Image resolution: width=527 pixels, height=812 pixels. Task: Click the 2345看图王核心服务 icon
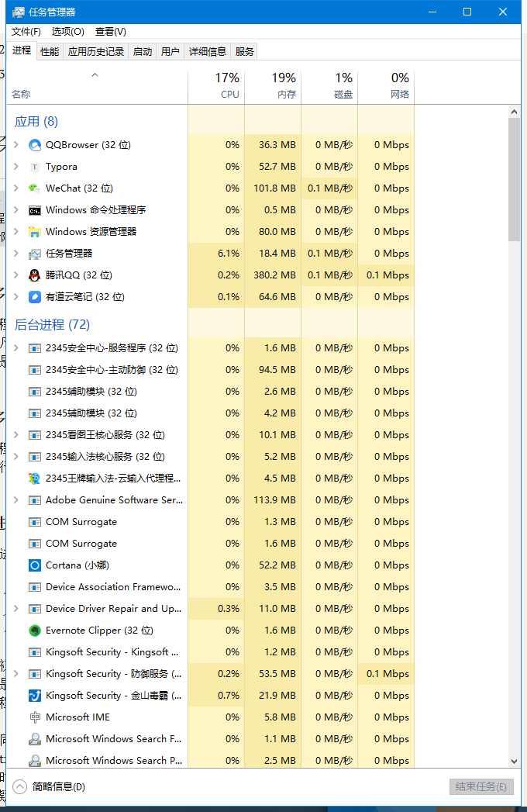[x=35, y=436]
